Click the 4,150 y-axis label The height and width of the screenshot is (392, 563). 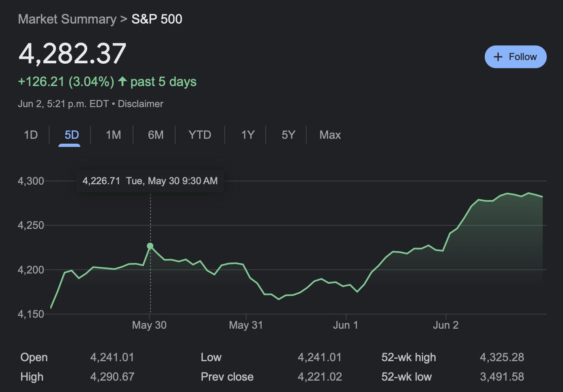pos(31,314)
